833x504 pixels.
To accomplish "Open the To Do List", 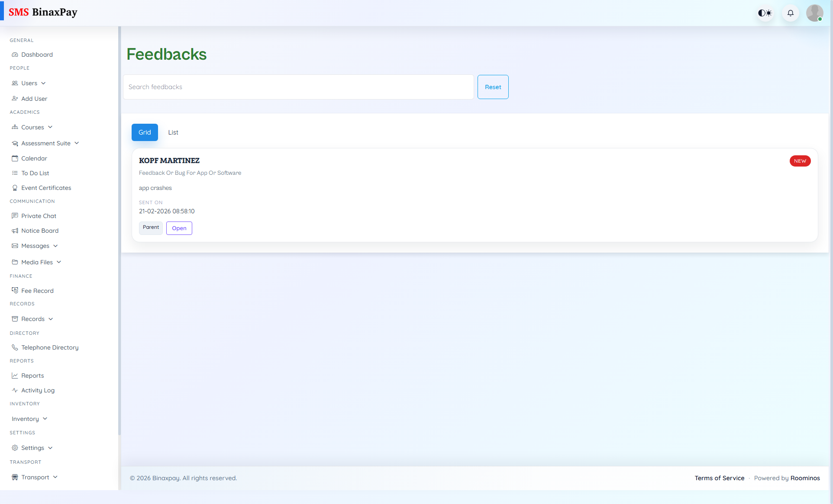I will [x=35, y=173].
